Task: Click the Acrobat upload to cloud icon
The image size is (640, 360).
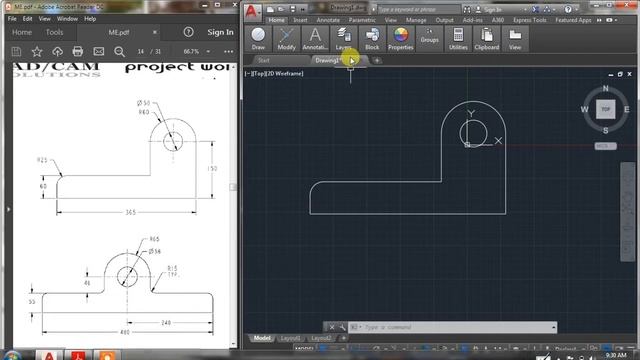Action: [58, 51]
